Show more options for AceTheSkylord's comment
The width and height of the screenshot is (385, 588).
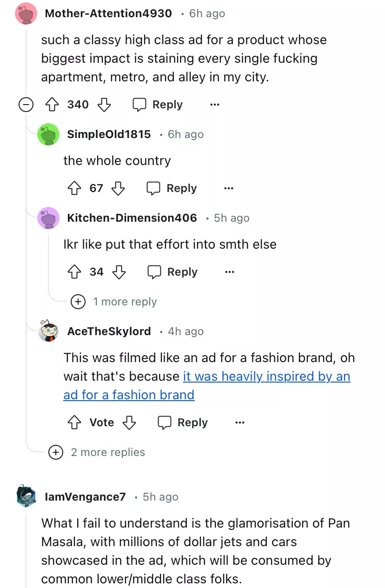click(239, 423)
